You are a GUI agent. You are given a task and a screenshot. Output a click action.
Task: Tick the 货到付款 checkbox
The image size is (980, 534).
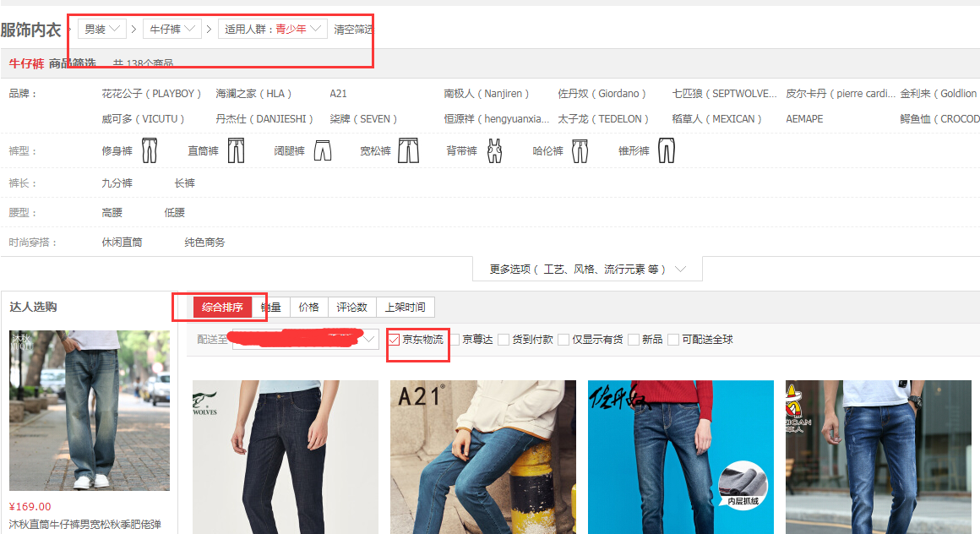coord(504,340)
